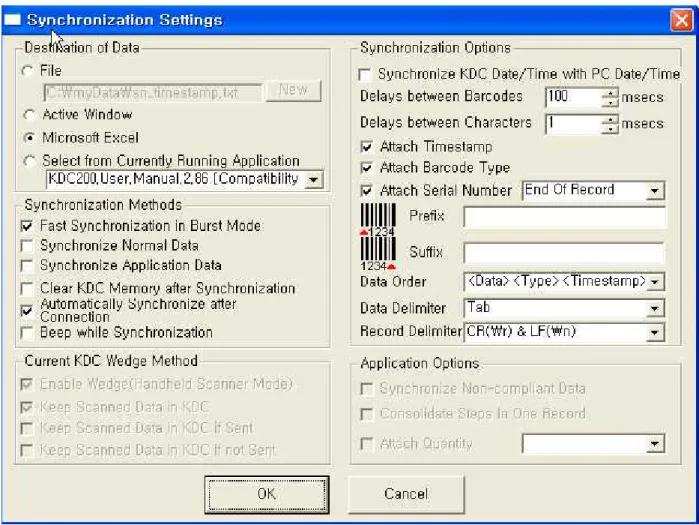Expand the Record Delimiter dropdown
This screenshot has height=525, width=699.
tap(654, 332)
